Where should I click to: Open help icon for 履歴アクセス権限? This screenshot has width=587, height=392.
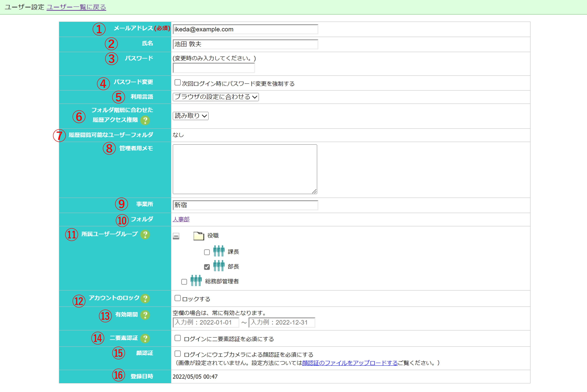[x=145, y=120]
